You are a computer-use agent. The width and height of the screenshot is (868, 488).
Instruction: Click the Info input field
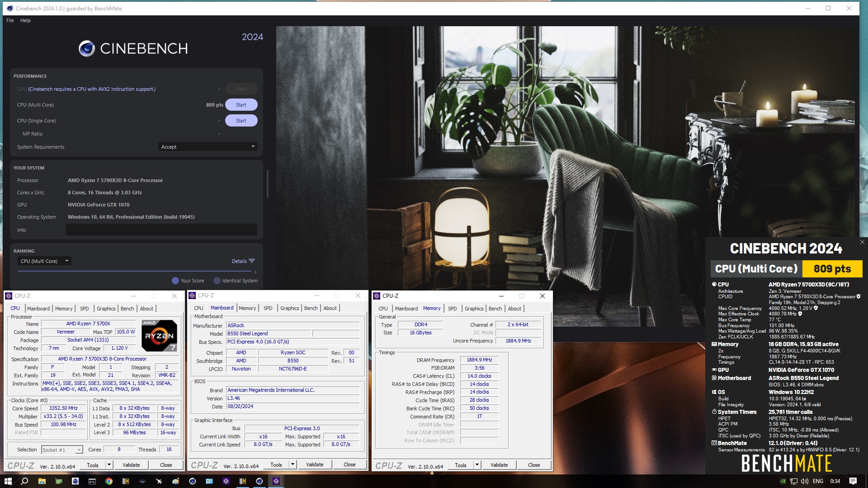(161, 230)
